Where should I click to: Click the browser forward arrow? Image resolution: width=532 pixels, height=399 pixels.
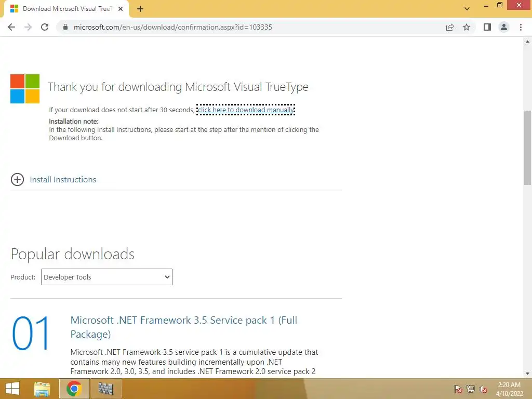click(x=28, y=27)
